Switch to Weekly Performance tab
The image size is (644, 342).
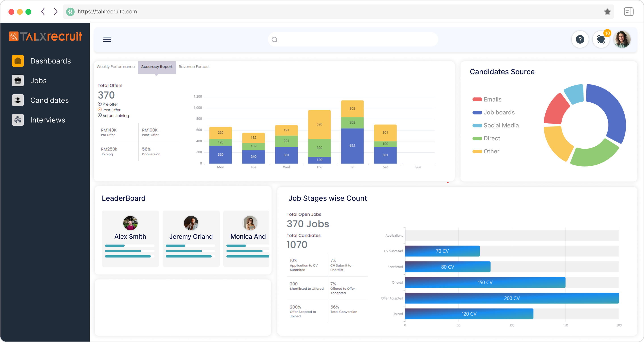pyautogui.click(x=115, y=67)
